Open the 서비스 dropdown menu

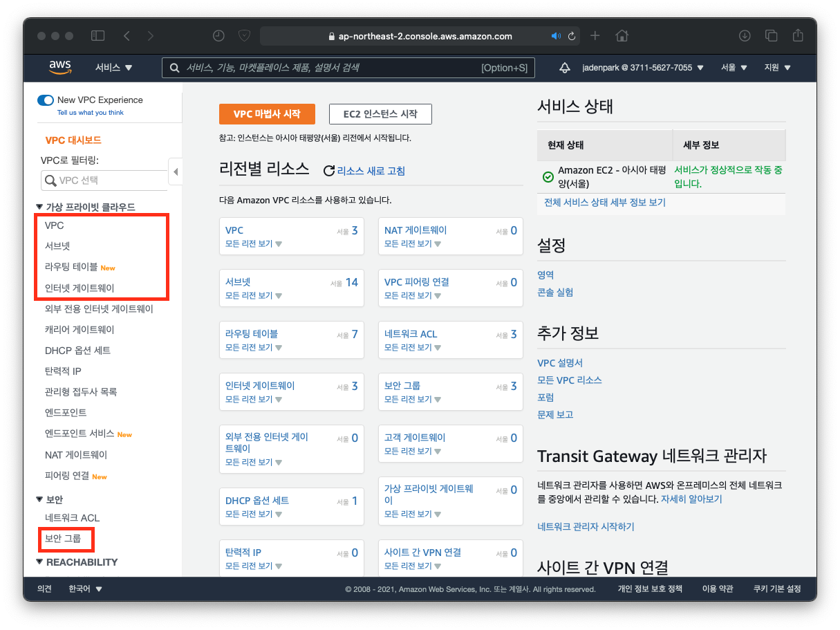pos(114,68)
